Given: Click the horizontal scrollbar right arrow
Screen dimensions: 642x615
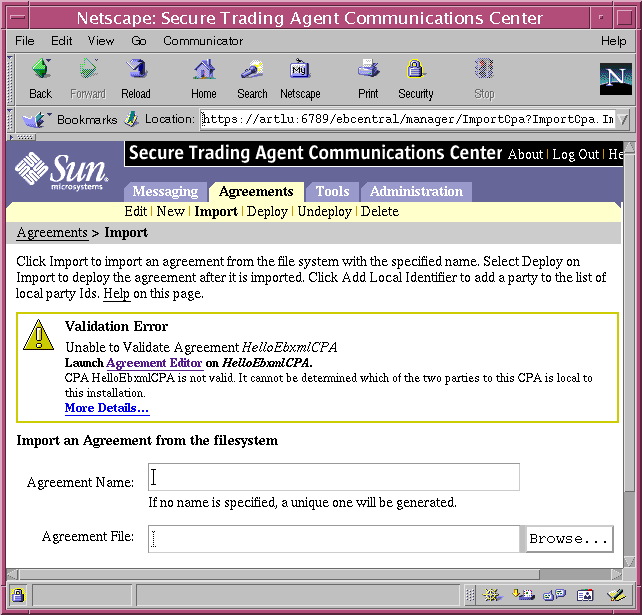Looking at the screenshot, I should pyautogui.click(x=617, y=574).
